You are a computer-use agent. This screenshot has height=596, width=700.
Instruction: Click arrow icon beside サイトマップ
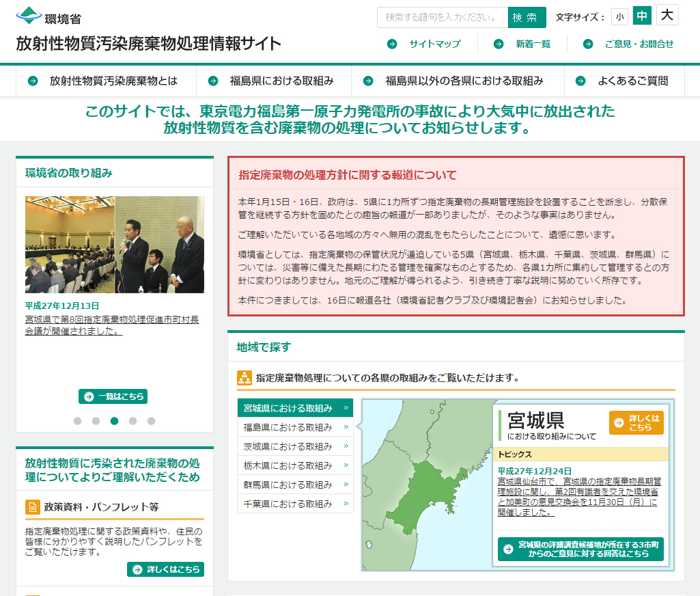click(x=392, y=44)
